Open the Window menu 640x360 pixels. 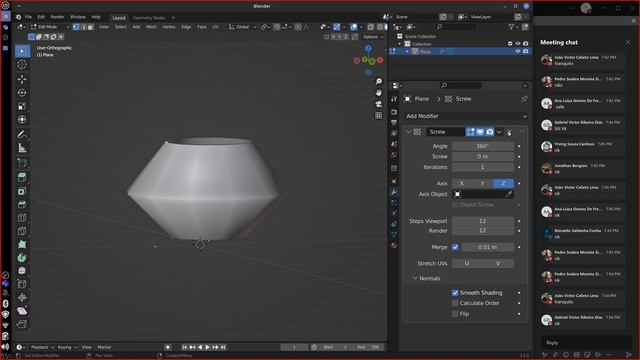(78, 17)
